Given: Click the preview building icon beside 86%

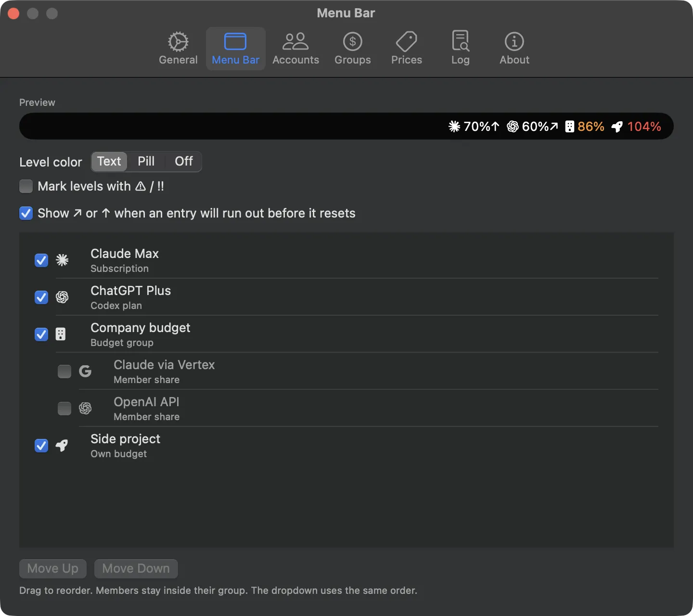Looking at the screenshot, I should click(569, 127).
